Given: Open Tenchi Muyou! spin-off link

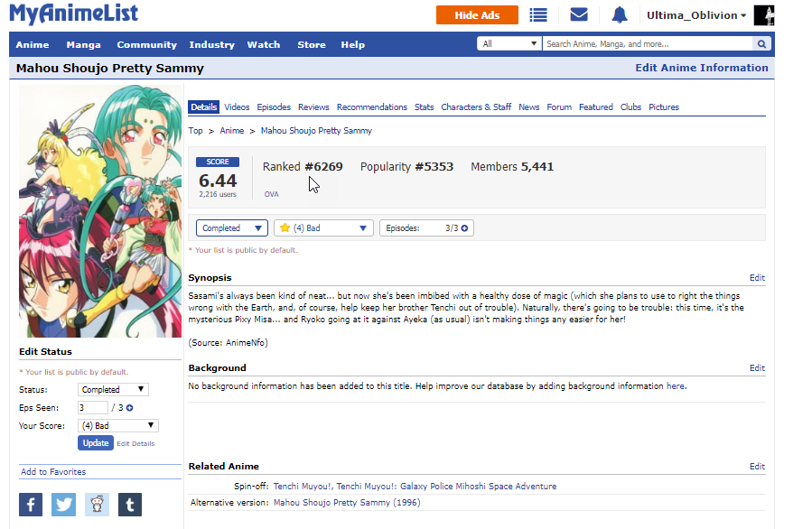Looking at the screenshot, I should click(303, 486).
